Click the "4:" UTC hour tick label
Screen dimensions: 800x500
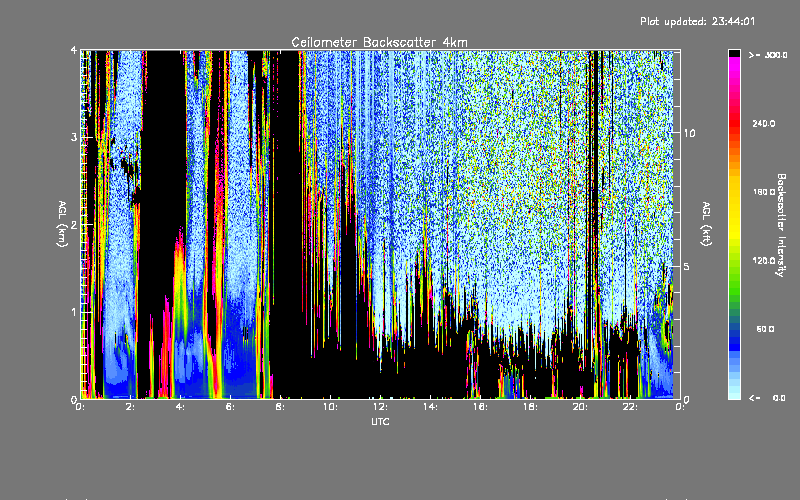(181, 407)
